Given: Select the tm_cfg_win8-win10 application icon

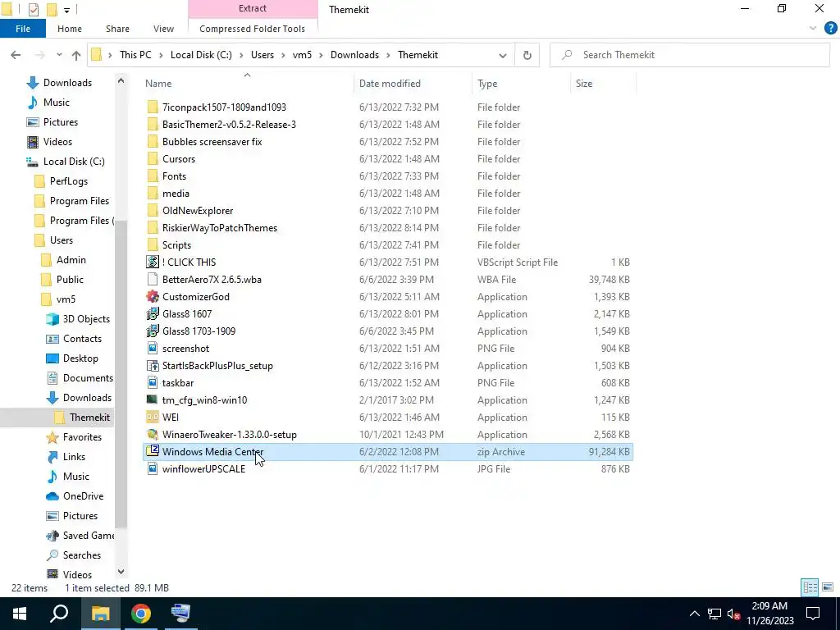Looking at the screenshot, I should pos(153,399).
